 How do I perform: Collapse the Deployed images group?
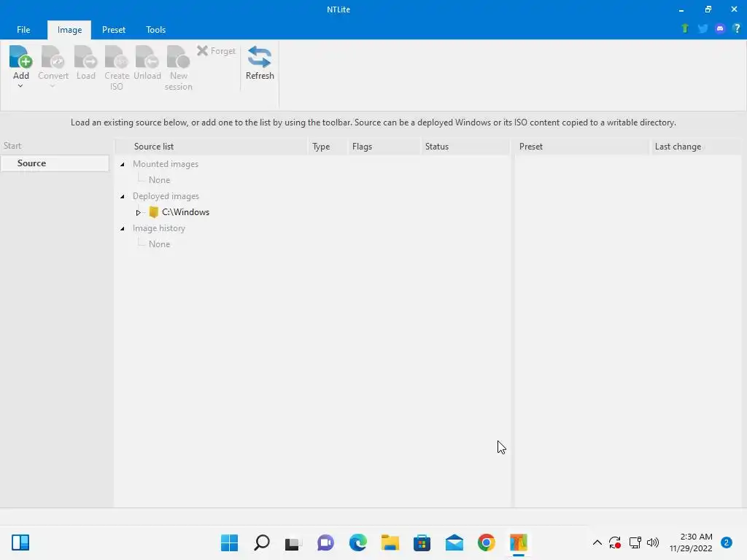coord(123,196)
